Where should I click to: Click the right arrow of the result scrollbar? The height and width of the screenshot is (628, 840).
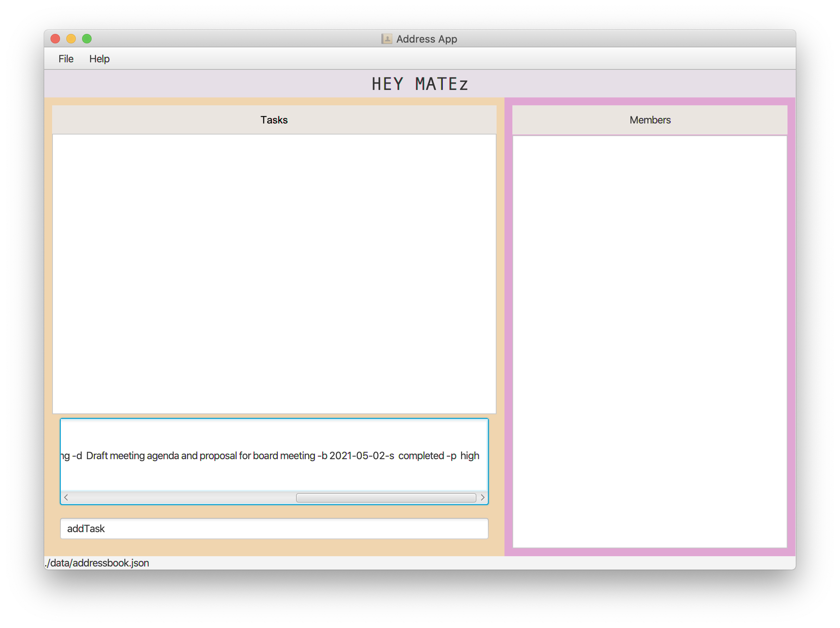(x=482, y=497)
